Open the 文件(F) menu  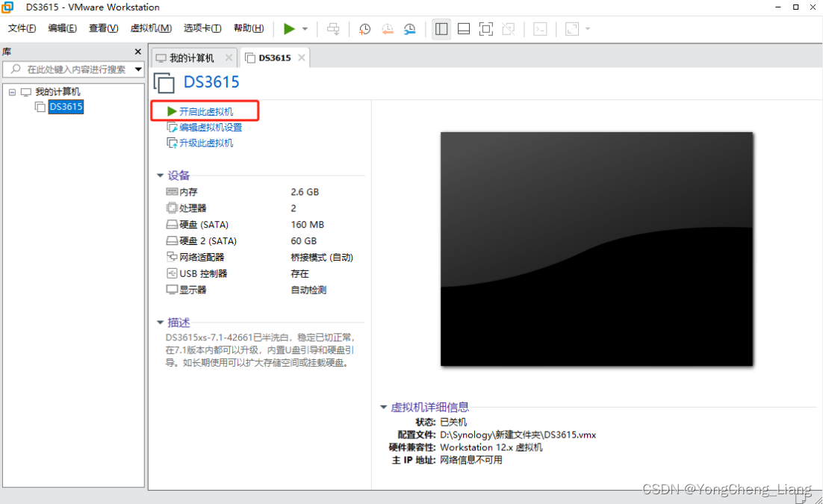click(x=22, y=28)
